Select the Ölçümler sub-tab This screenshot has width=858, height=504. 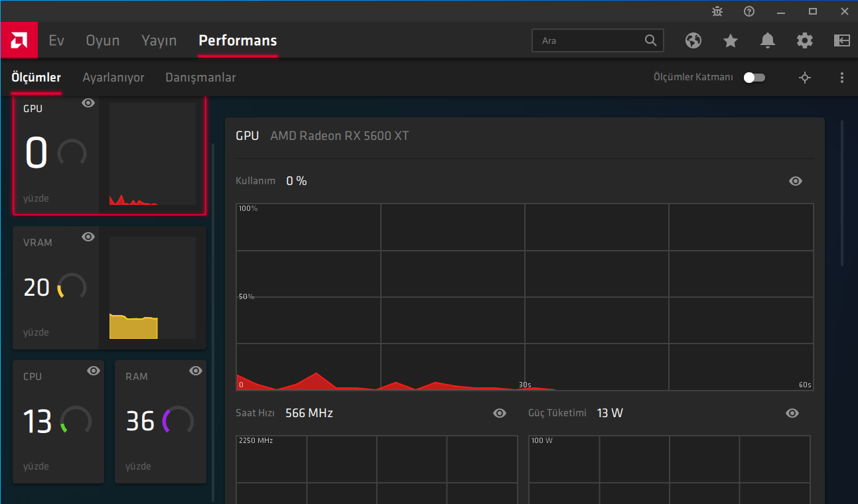tap(36, 78)
